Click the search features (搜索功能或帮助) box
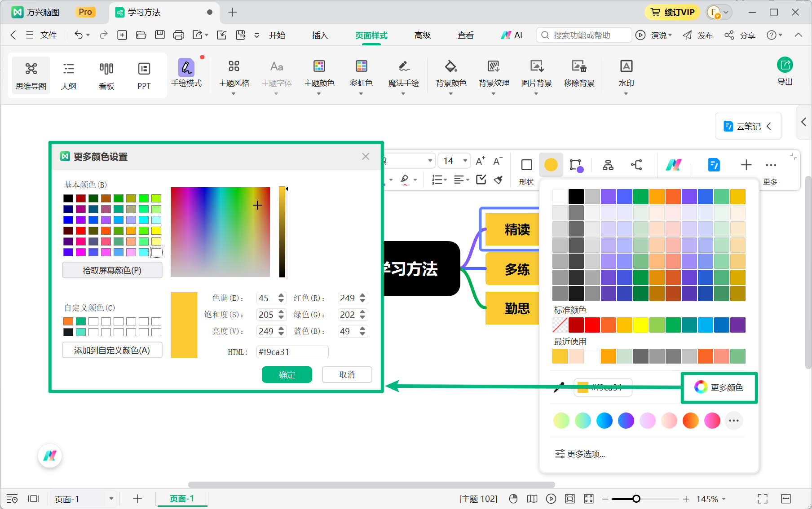This screenshot has height=509, width=812. [x=584, y=35]
